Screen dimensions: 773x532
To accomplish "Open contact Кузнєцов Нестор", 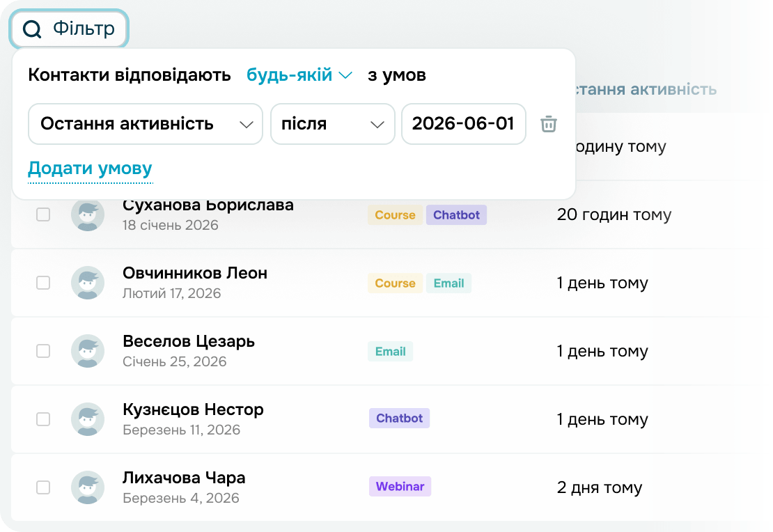I will pyautogui.click(x=194, y=409).
